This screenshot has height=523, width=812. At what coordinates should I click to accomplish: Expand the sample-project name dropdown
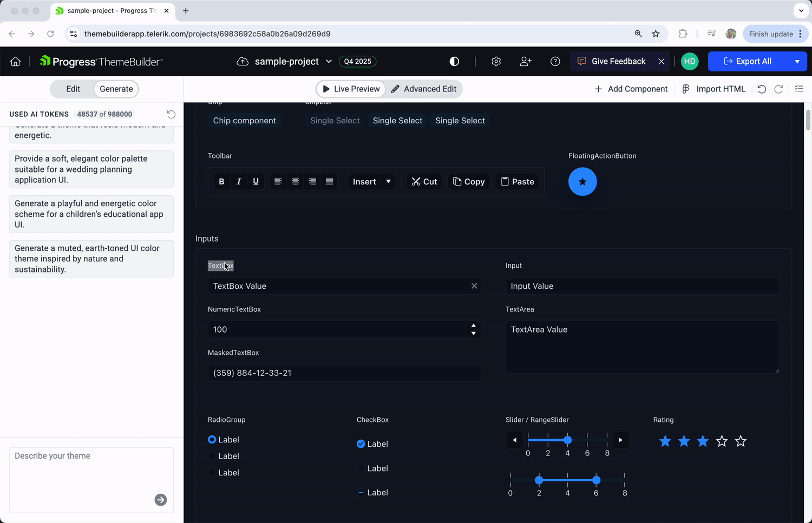[x=329, y=62]
